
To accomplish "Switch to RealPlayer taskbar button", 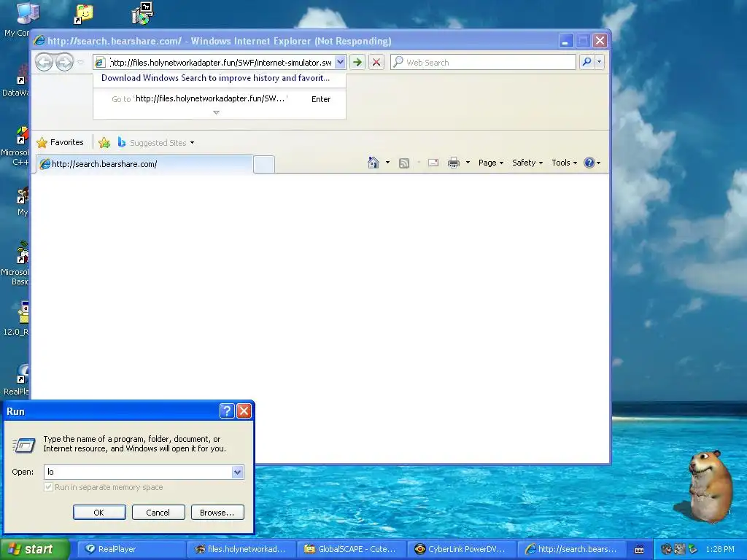I will click(131, 549).
